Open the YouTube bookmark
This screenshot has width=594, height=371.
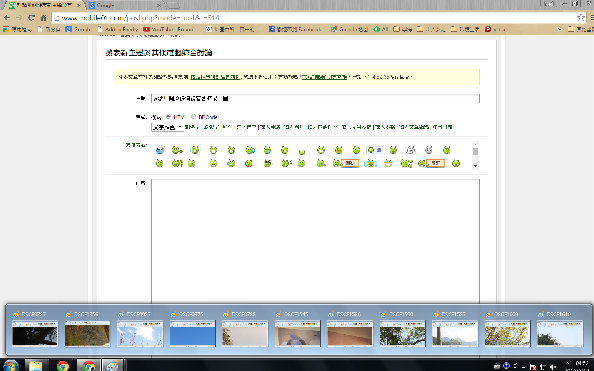(168, 29)
